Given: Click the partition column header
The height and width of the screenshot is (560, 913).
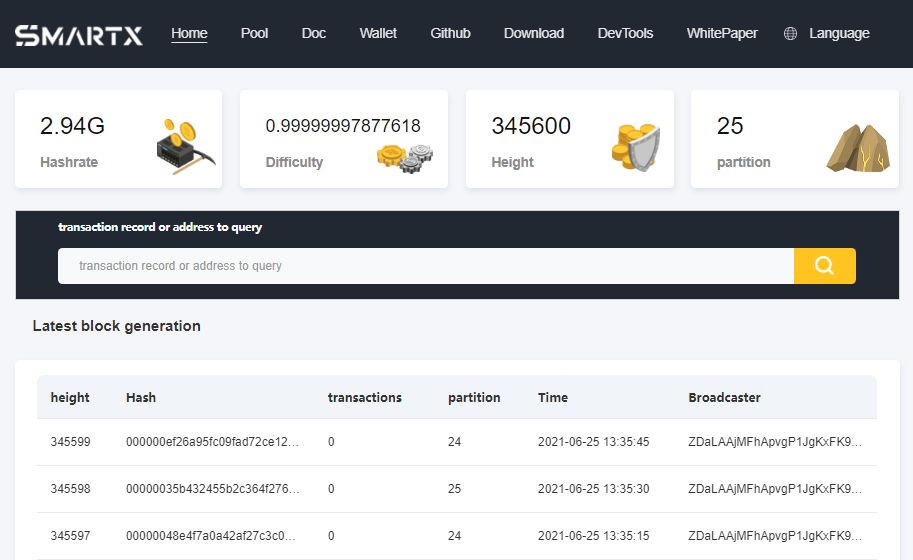Looking at the screenshot, I should (474, 398).
